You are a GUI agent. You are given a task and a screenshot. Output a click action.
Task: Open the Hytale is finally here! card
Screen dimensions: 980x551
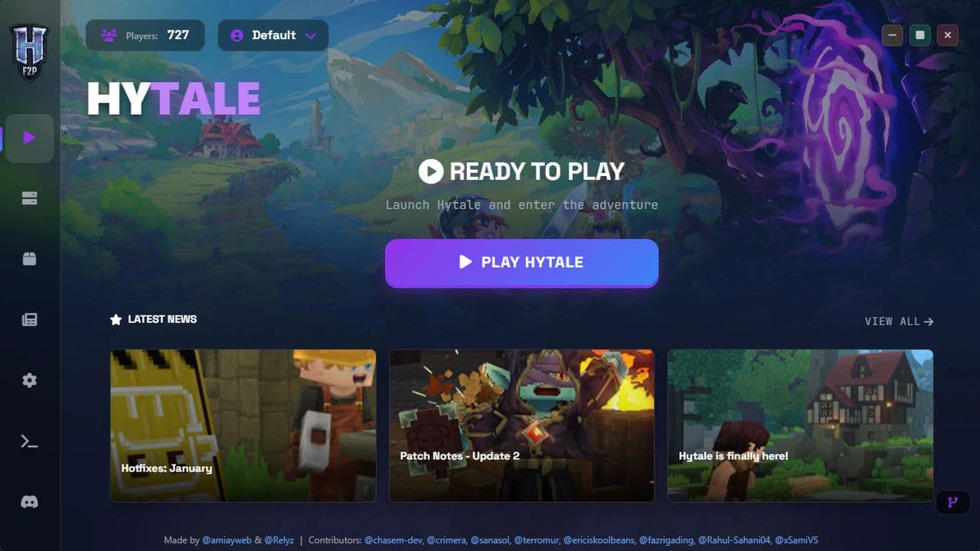(x=800, y=425)
